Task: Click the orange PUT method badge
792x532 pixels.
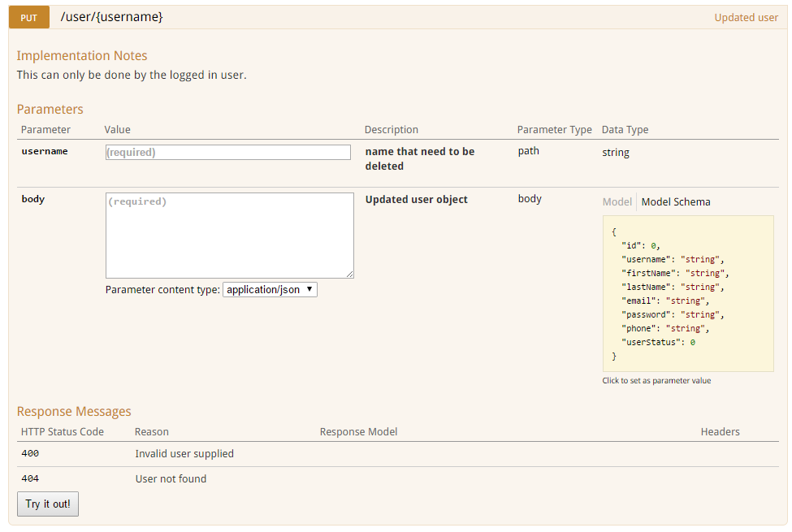Action: coord(29,17)
